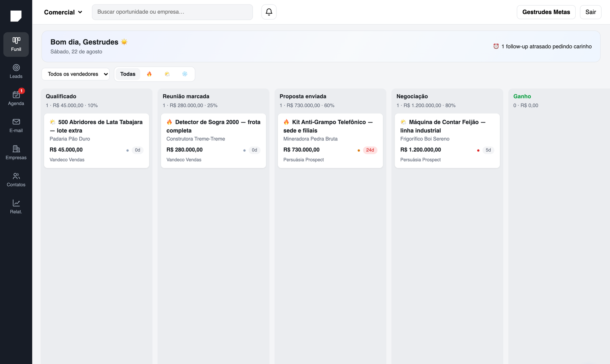The image size is (610, 364).
Task: Open the Kit Anti-Grampo Telefônico card
Action: click(330, 140)
